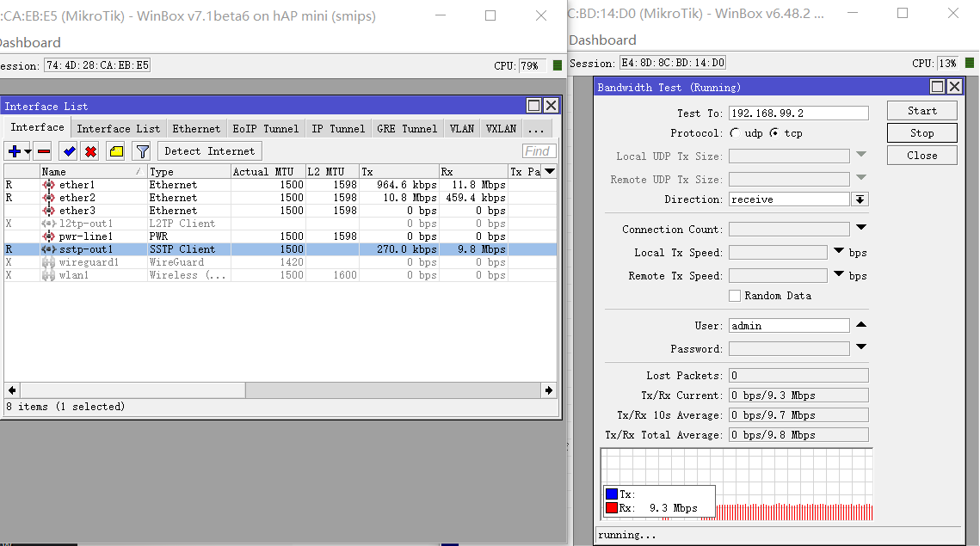Open the Direction dropdown
Image resolution: width=980 pixels, height=546 pixels.
860,199
